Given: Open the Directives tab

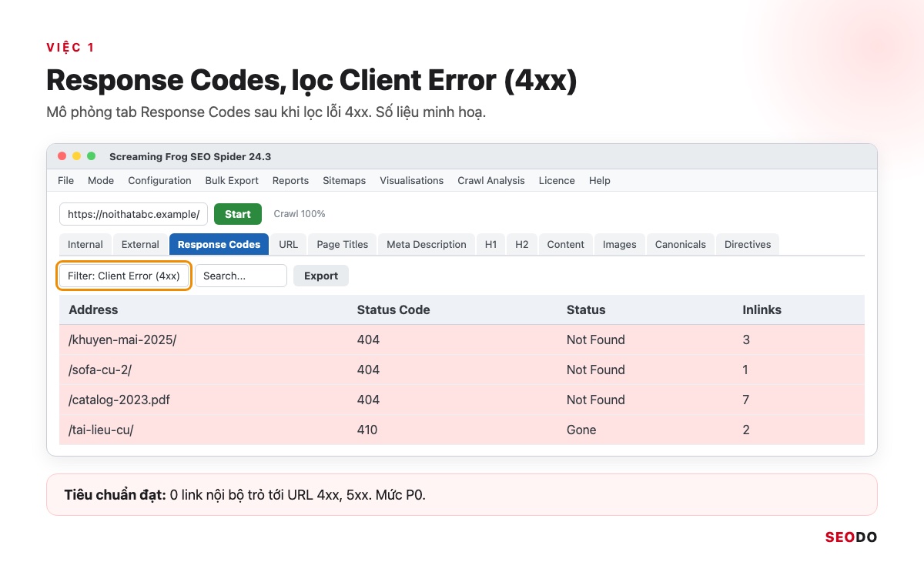Looking at the screenshot, I should point(748,244).
